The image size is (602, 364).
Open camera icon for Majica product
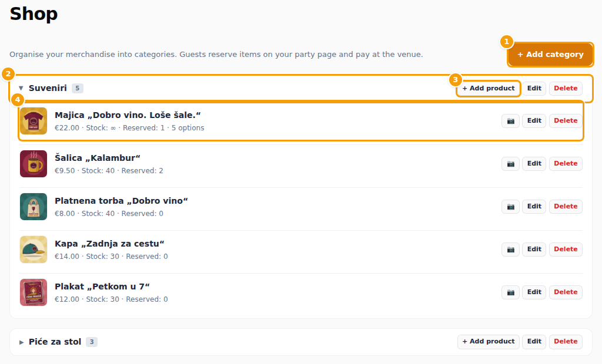pos(510,121)
